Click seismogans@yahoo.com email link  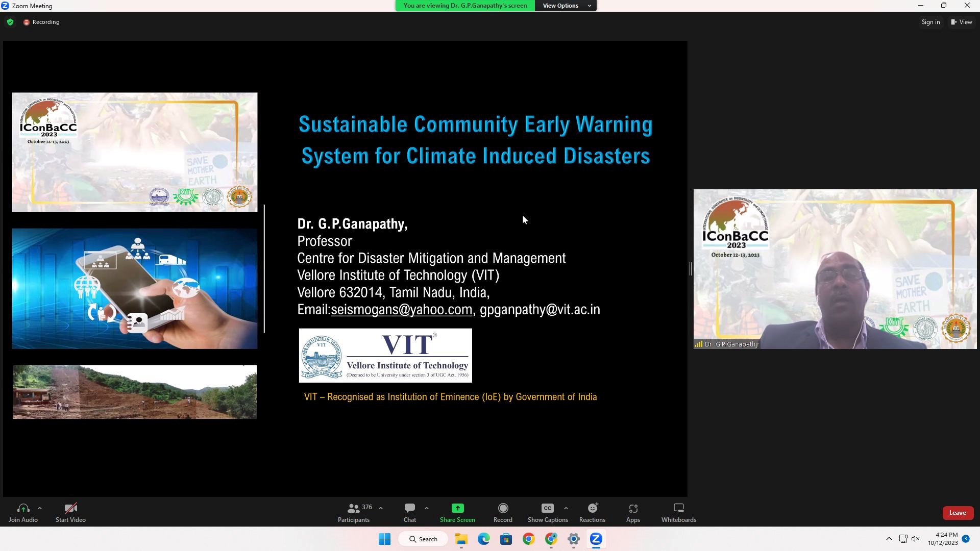(x=401, y=309)
